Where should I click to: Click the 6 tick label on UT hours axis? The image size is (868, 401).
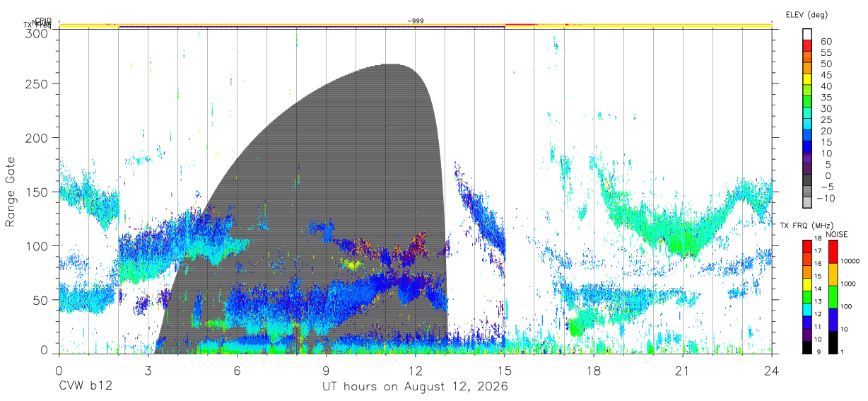click(x=237, y=369)
